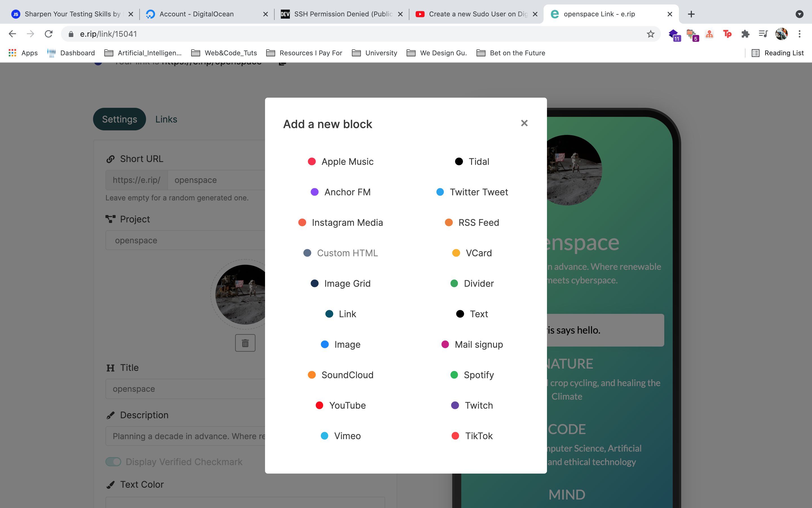Open the extension with badge 5
Viewport: 812px width, 508px height.
point(692,35)
